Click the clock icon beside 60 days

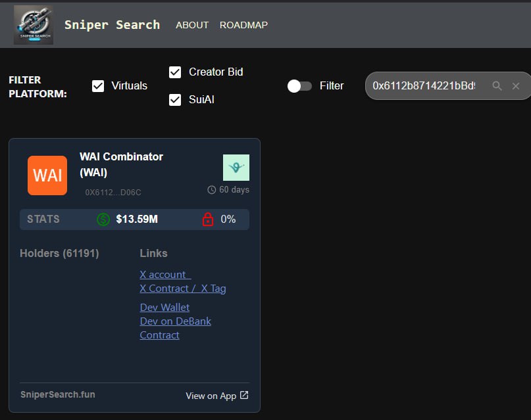[213, 190]
